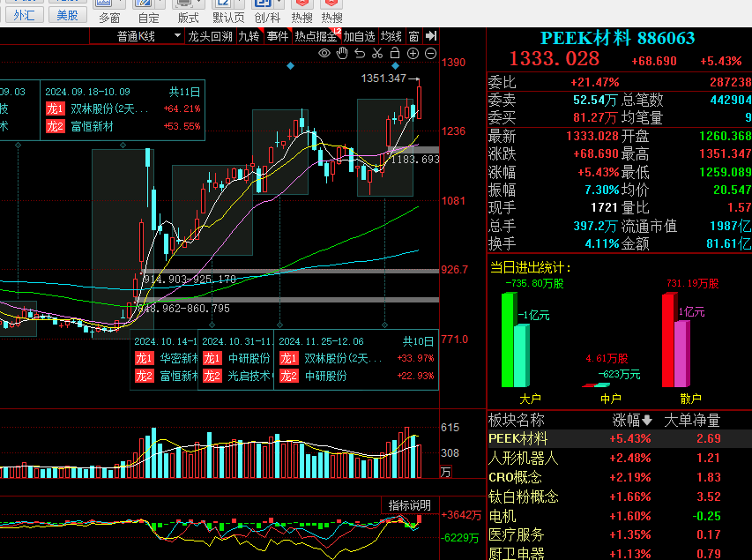Click the 创/科 toolbar icon
The image size is (752, 560).
(264, 4)
